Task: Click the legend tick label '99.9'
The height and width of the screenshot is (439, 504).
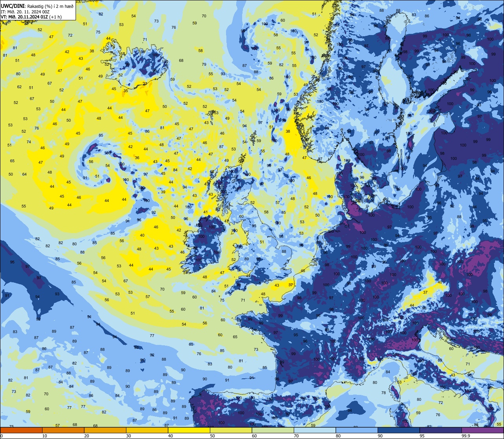Action: click(x=466, y=436)
